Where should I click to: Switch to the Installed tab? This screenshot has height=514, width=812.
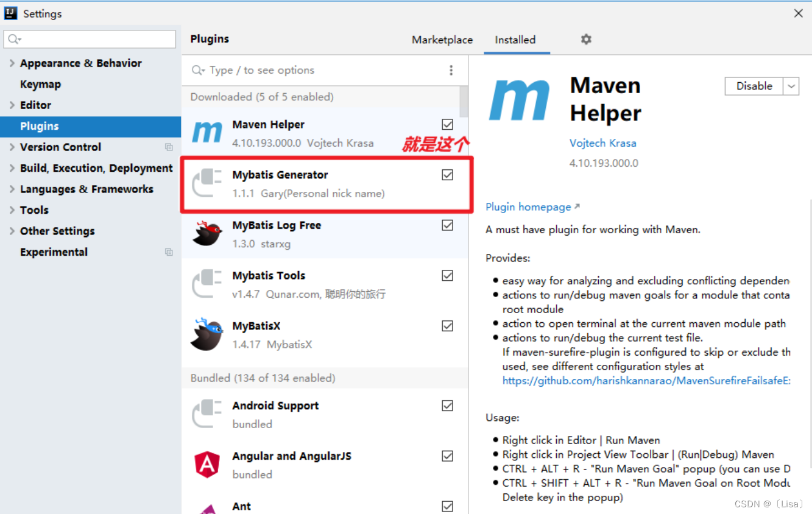(515, 40)
